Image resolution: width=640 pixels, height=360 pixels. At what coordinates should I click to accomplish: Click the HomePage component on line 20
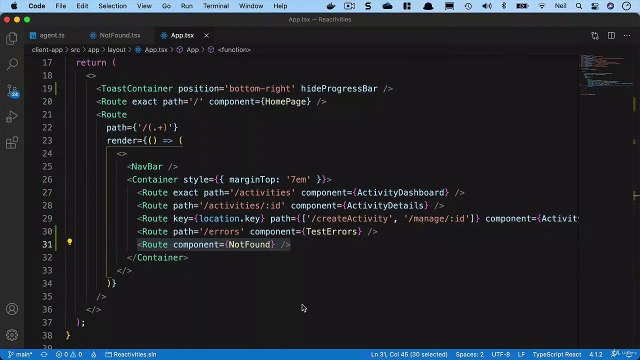click(286, 102)
